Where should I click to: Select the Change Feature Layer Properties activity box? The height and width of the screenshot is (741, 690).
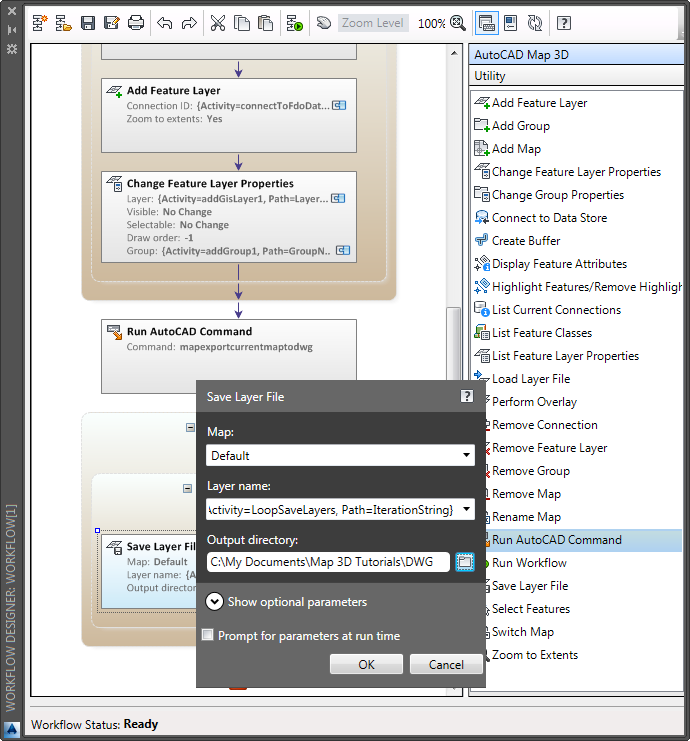click(x=229, y=217)
